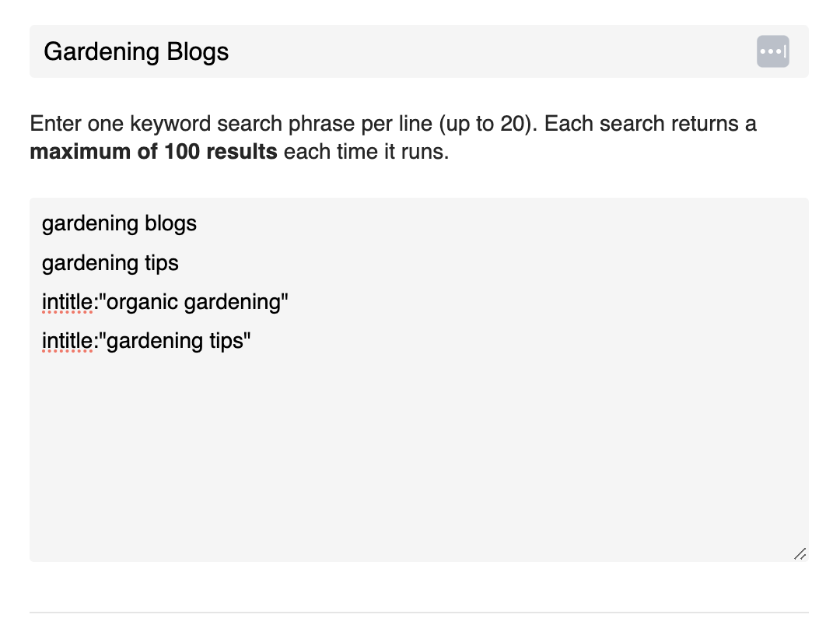Click the "Each search returns a" sentence text
Image resolution: width=840 pixels, height=632 pixels.
[650, 124]
